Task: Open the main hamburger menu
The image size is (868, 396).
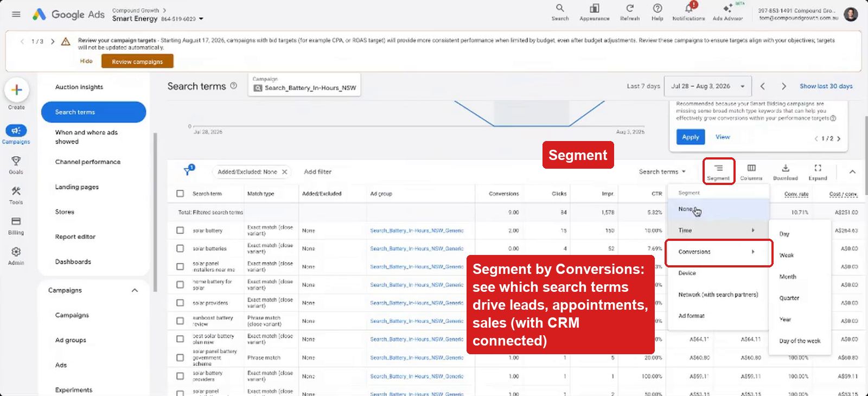Action: point(16,14)
